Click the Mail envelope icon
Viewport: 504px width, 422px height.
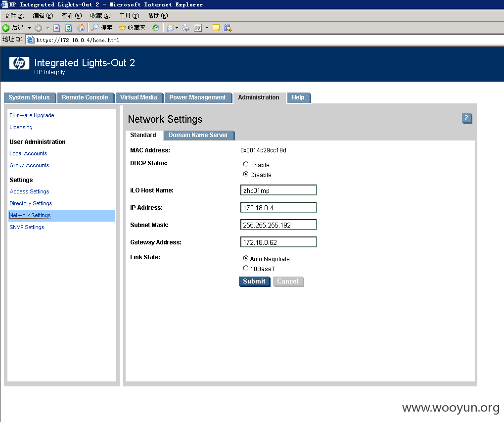click(170, 28)
